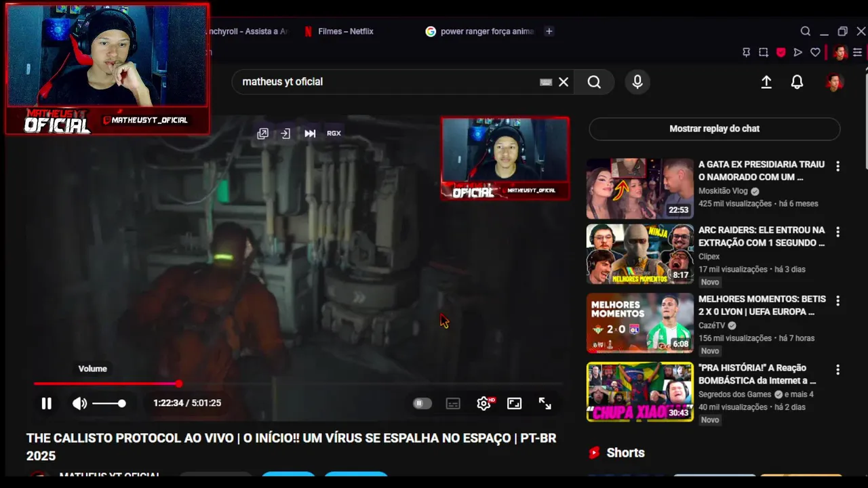This screenshot has height=488, width=868.
Task: Open the BETIS 2 X 0 LYON thumbnail
Action: (x=640, y=323)
